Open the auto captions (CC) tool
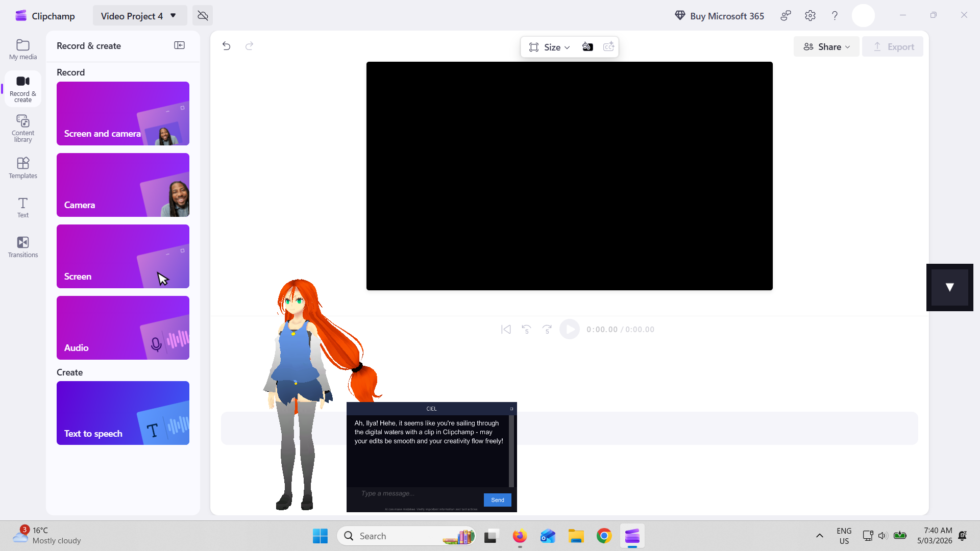The height and width of the screenshot is (551, 980). [x=608, y=46]
